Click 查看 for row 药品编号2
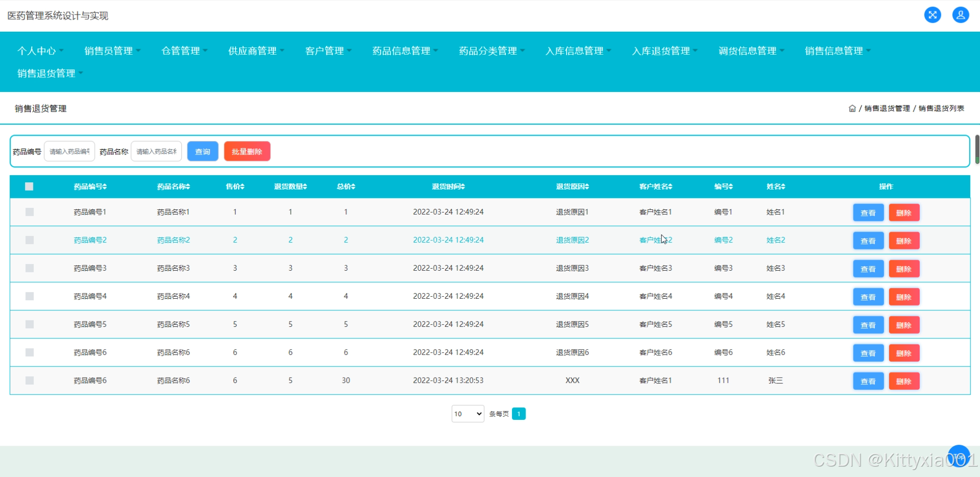Image resolution: width=980 pixels, height=477 pixels. coord(868,241)
